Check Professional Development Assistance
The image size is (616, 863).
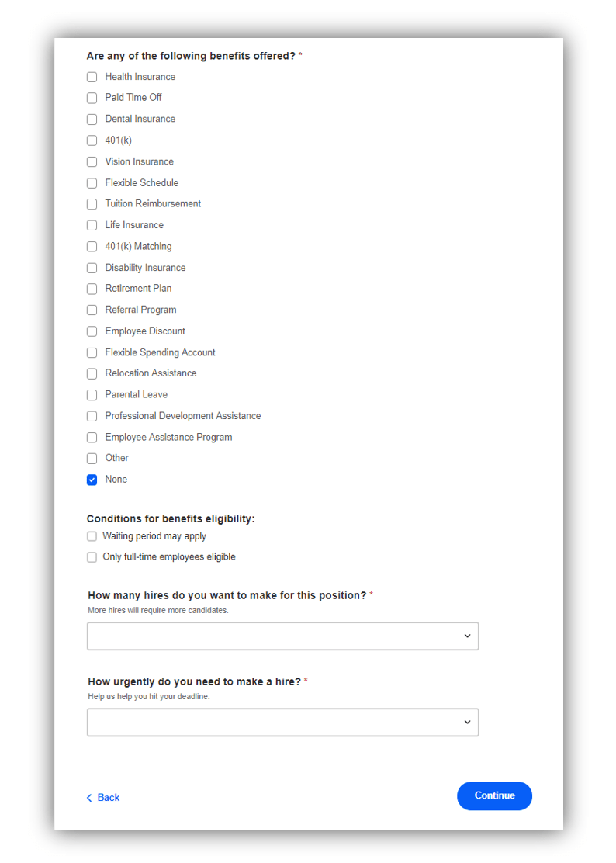92,416
